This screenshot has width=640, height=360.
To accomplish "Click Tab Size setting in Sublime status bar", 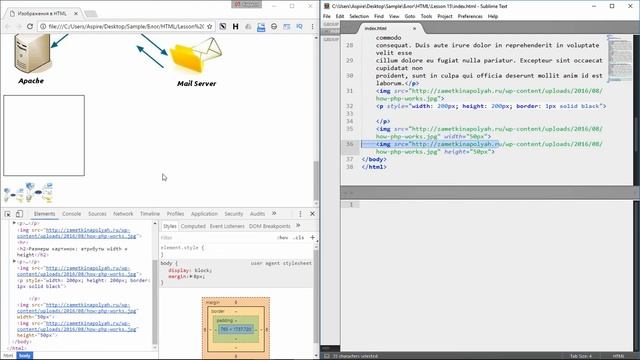I will [x=580, y=356].
